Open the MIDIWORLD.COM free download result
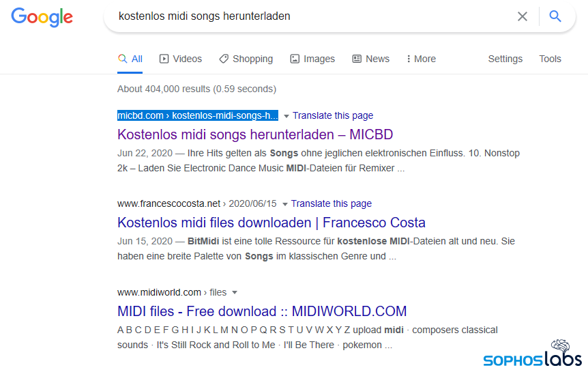588x370 pixels. point(262,311)
